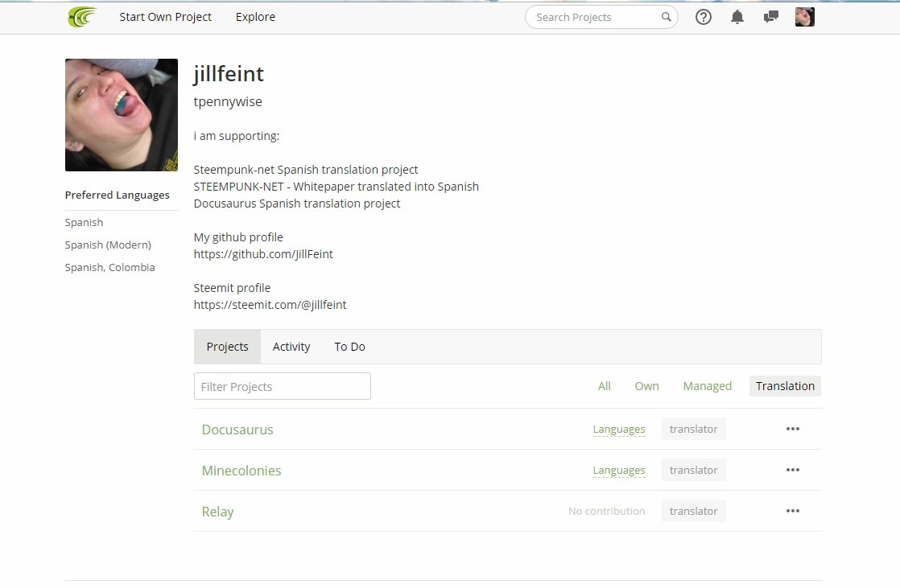Open the Relay project link

coord(217,512)
